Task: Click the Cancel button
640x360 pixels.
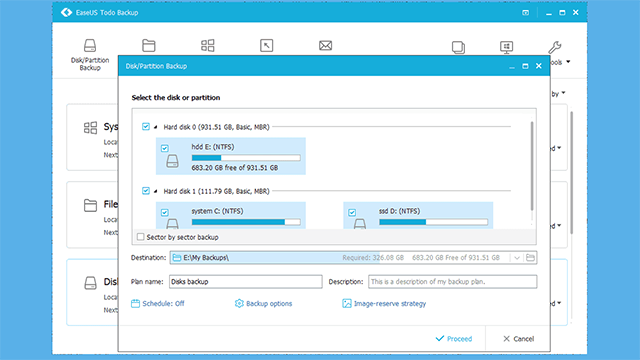Action: tap(518, 338)
